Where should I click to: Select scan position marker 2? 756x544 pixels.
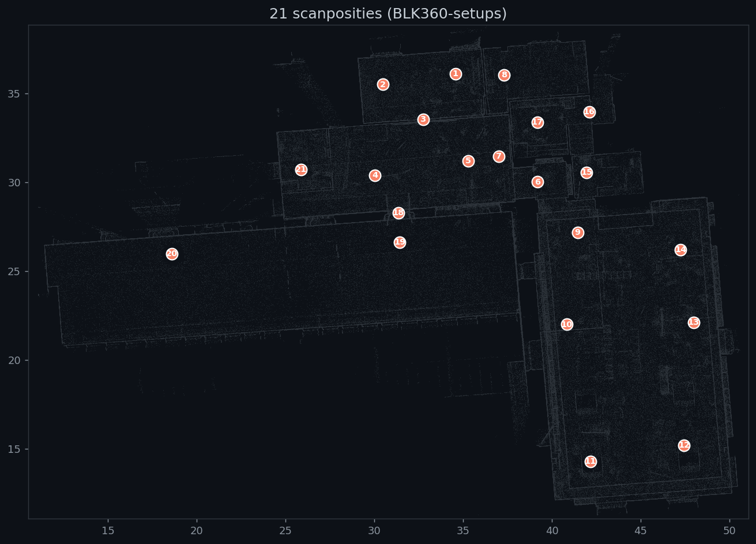(383, 85)
